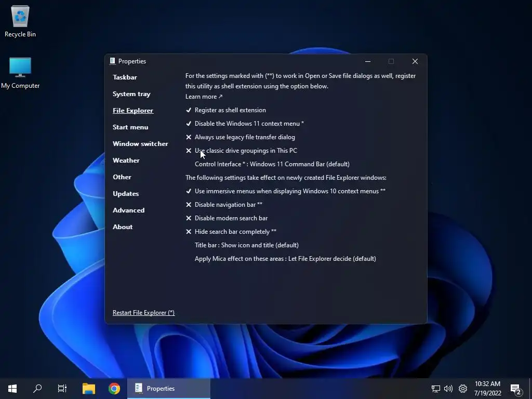The image size is (532, 399).
Task: Toggle Disable the Windows 11 context menu
Action: 245,124
